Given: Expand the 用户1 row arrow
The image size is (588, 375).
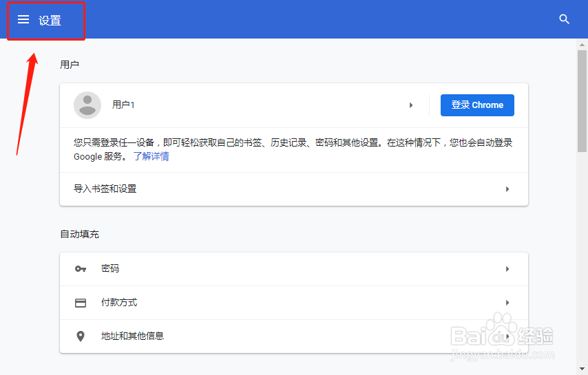Looking at the screenshot, I should pos(411,105).
